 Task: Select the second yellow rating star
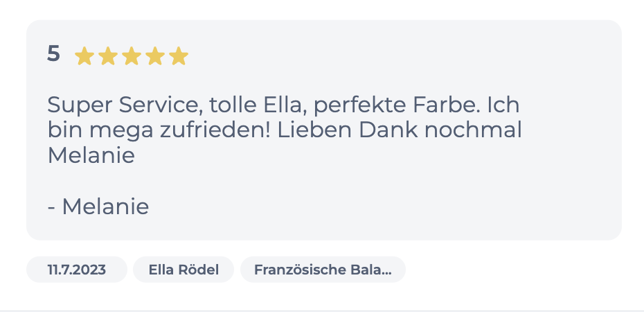pos(107,56)
